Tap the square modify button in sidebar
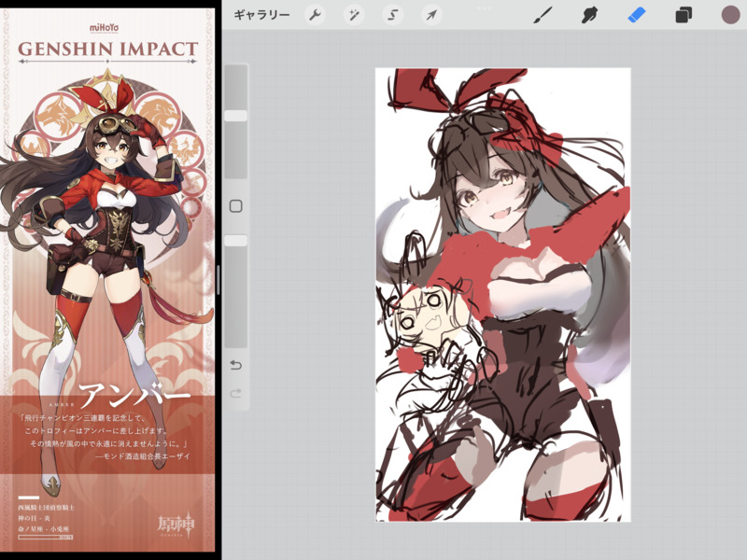Viewport: 747px width, 560px height. click(x=236, y=206)
